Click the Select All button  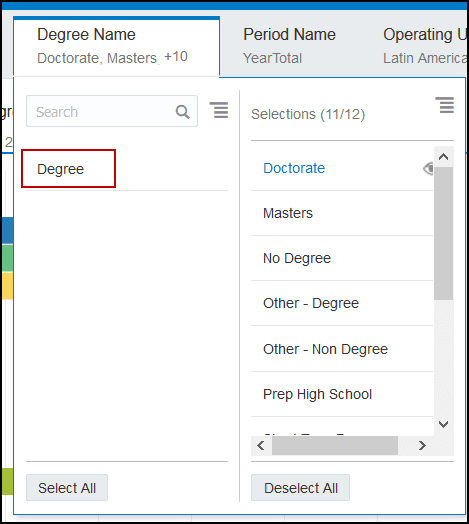click(67, 488)
